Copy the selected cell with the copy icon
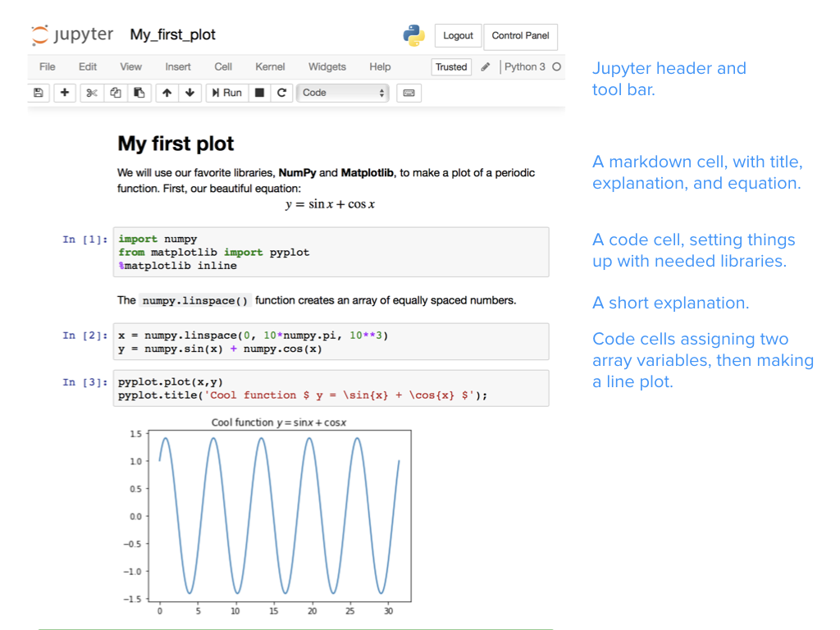Image resolution: width=840 pixels, height=630 pixels. pos(116,93)
